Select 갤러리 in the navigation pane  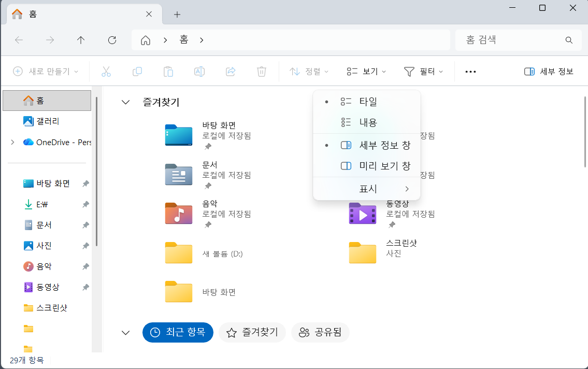47,121
